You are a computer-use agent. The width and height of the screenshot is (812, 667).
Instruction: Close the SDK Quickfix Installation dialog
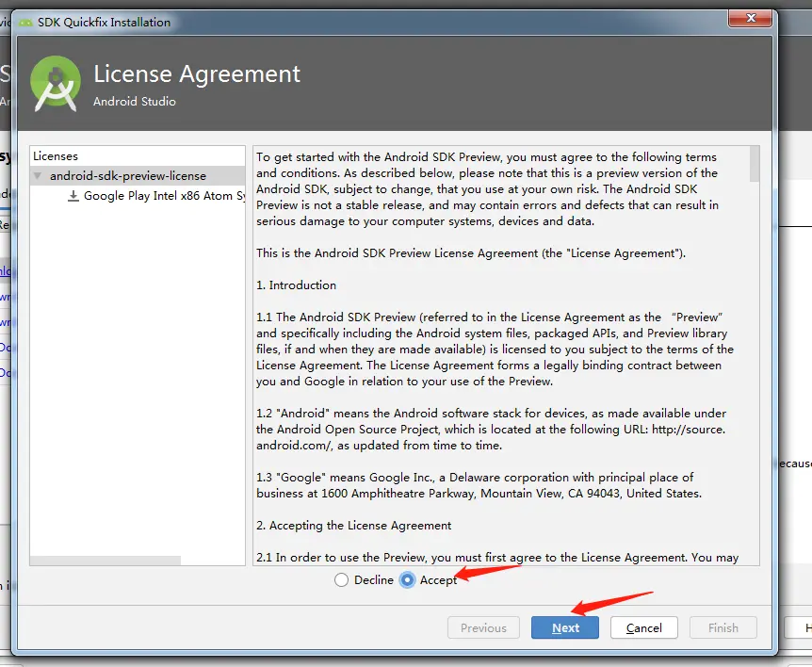tap(751, 18)
